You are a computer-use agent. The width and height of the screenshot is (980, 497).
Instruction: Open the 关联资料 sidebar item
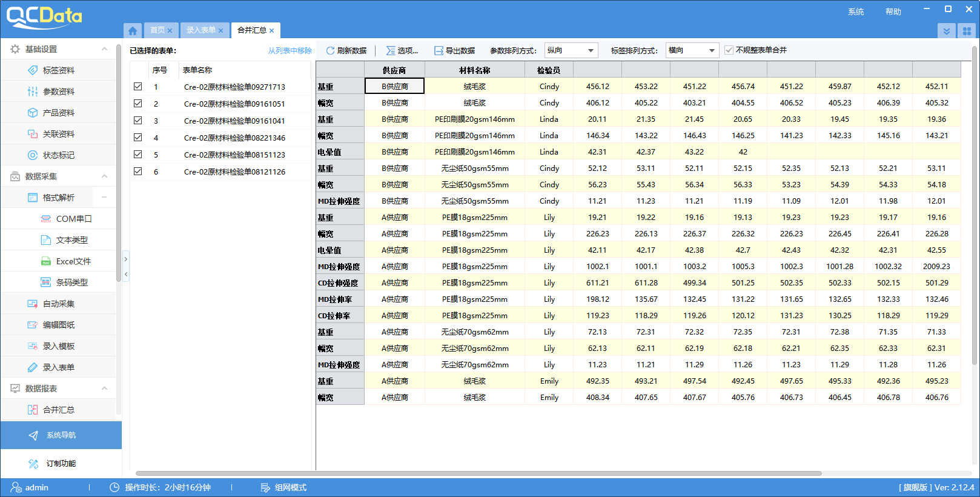pos(58,134)
